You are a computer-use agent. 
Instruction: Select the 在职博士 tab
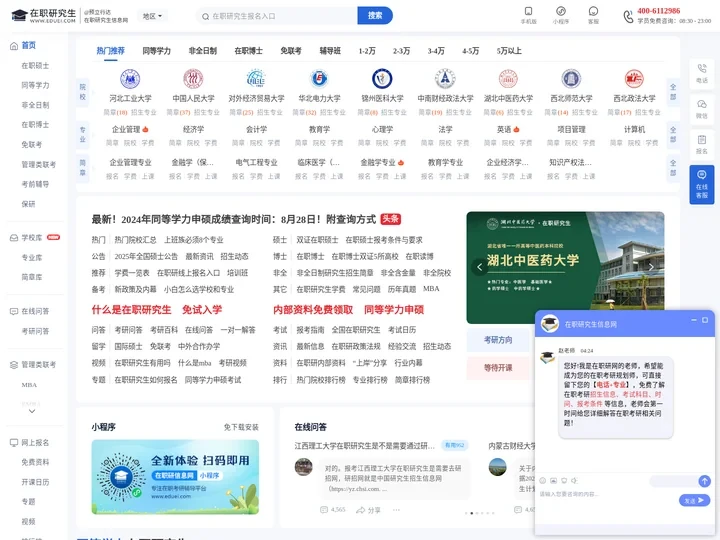(x=248, y=51)
